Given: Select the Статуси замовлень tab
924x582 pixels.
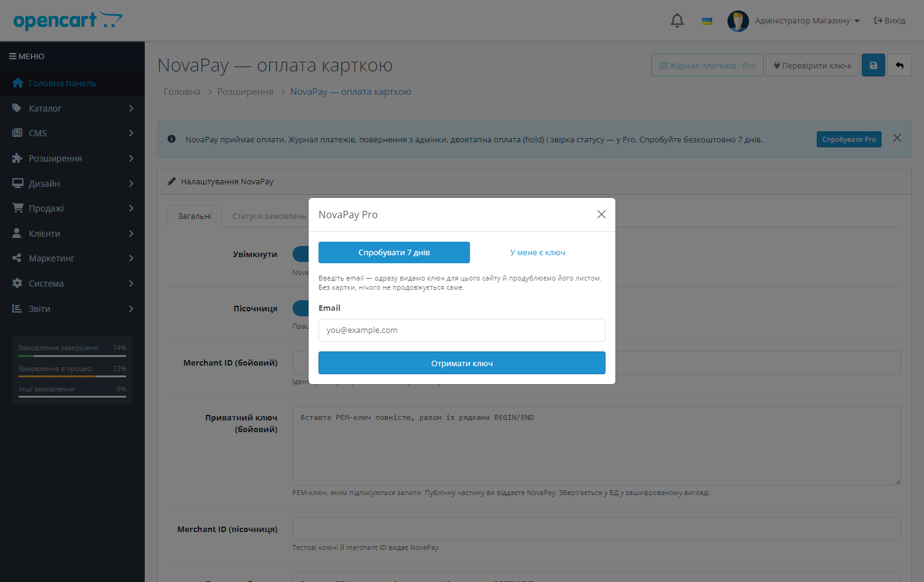Looking at the screenshot, I should pos(269,216).
